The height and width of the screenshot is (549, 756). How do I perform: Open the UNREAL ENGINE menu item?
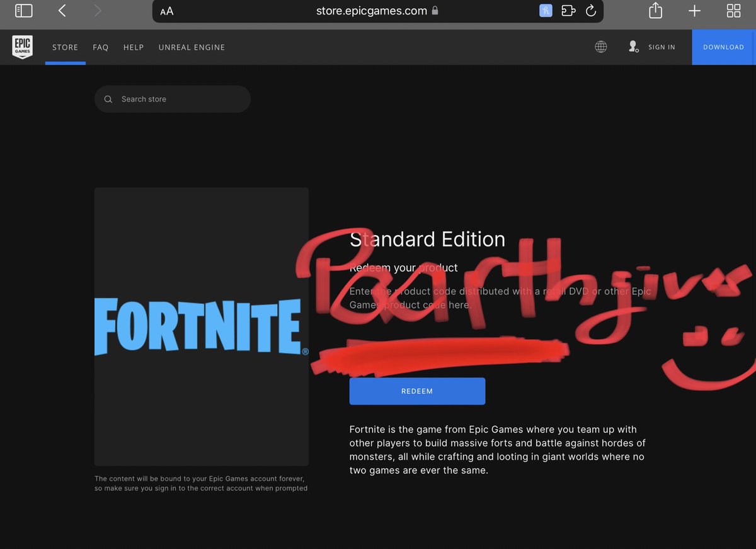192,47
